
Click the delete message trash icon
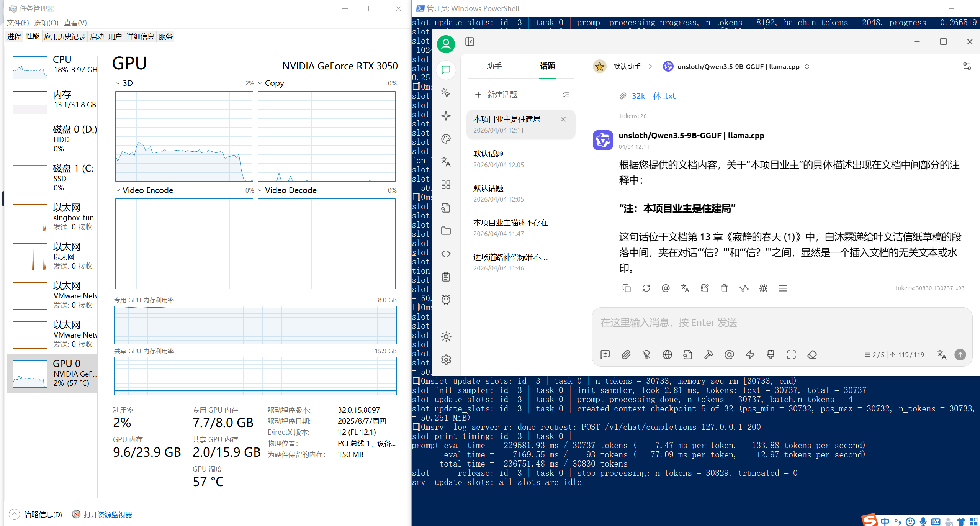(x=724, y=288)
